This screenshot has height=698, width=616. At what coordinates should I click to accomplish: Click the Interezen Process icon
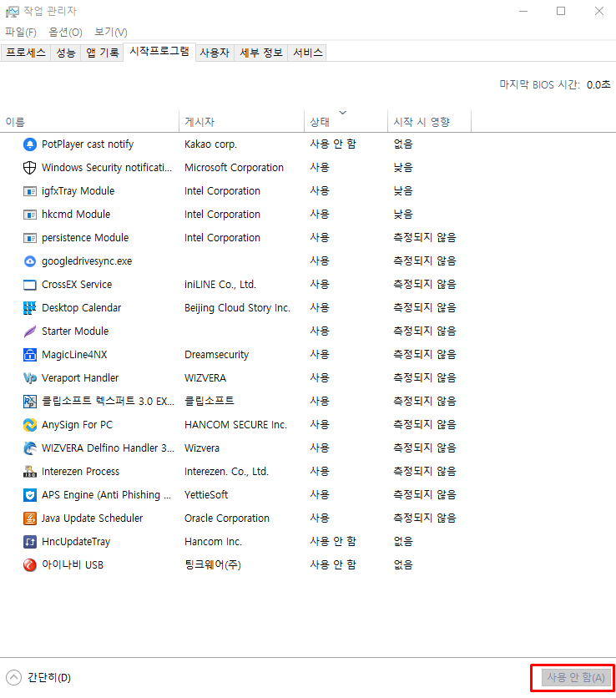[x=30, y=472]
